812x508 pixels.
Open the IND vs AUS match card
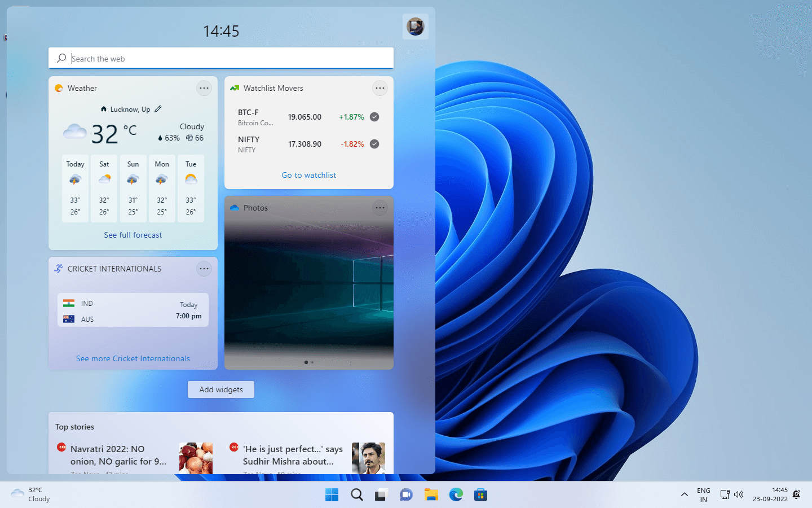[133, 310]
